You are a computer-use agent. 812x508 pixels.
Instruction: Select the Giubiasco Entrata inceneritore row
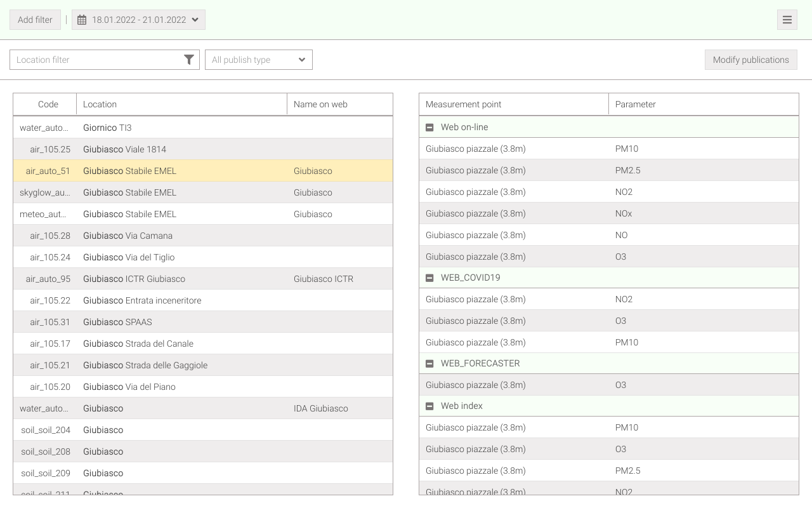point(203,300)
